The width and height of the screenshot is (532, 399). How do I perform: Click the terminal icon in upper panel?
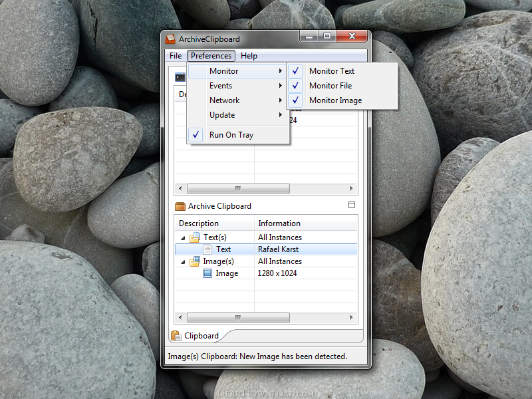180,77
